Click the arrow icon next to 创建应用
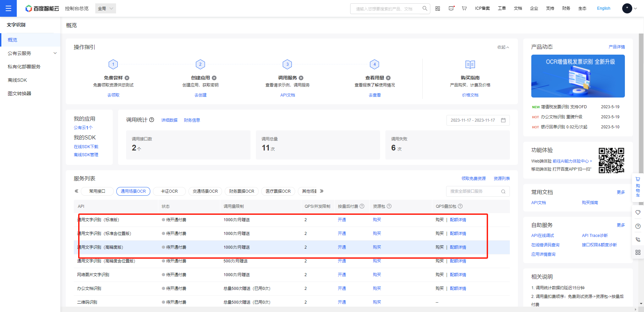Screen dimensions: 644x312 click(214, 78)
